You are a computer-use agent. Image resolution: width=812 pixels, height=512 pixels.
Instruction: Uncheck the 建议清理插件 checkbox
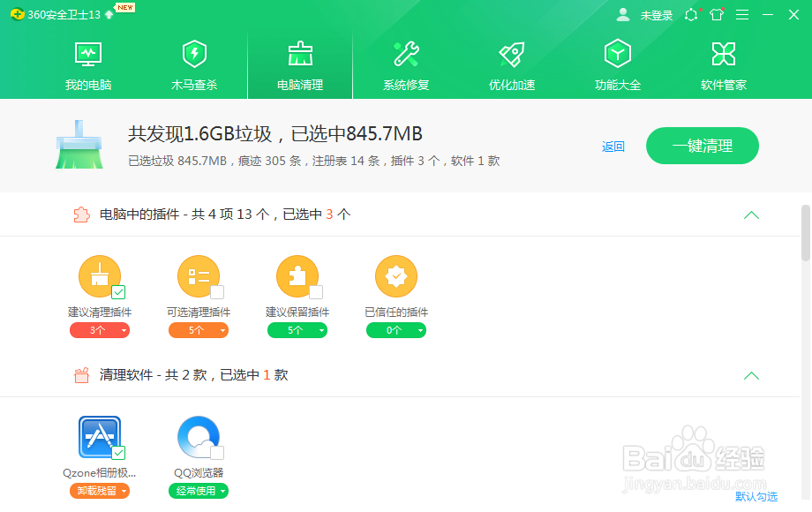[x=118, y=292]
